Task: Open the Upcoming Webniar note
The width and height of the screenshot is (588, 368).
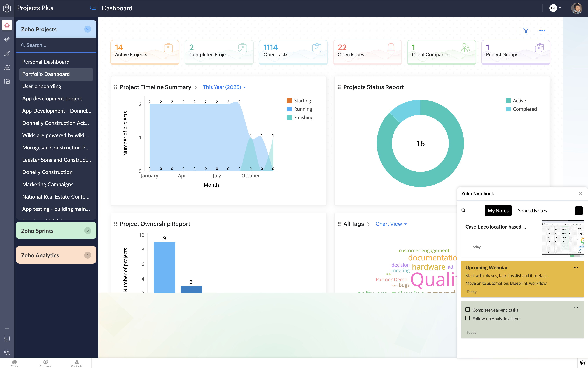Action: tap(522, 279)
